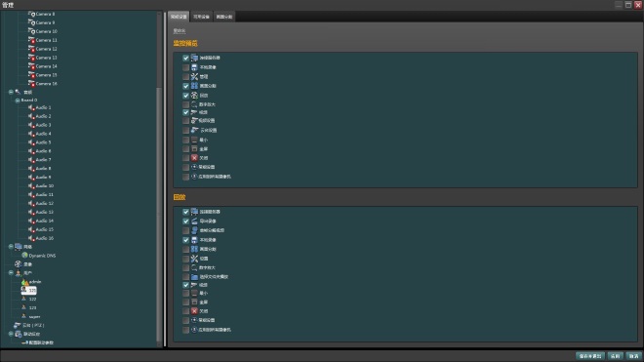Click the users group icon in tree
Image resolution: width=644 pixels, height=362 pixels.
click(x=19, y=273)
